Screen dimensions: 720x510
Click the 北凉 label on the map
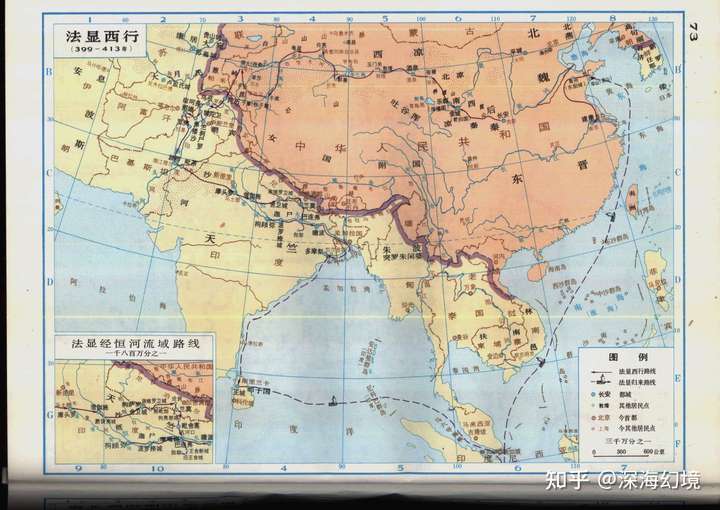[x=452, y=76]
